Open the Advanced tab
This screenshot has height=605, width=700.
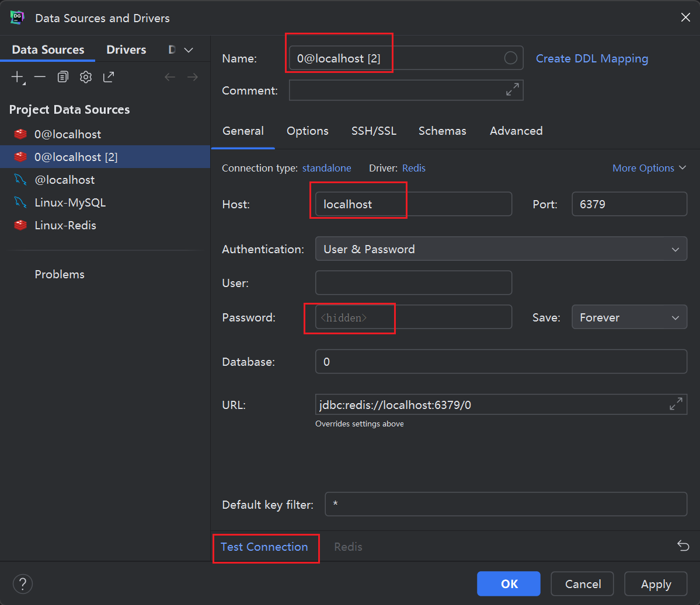point(516,131)
